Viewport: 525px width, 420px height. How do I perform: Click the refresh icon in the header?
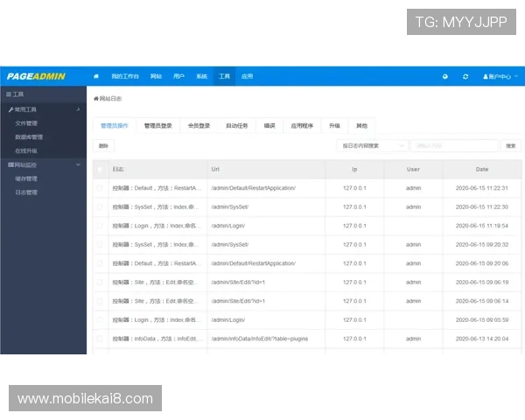tap(465, 76)
